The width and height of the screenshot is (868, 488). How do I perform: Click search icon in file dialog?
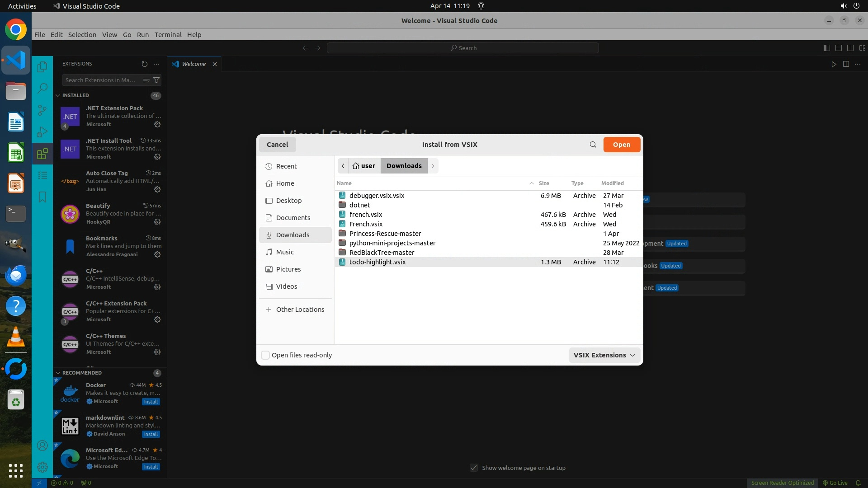pyautogui.click(x=593, y=145)
